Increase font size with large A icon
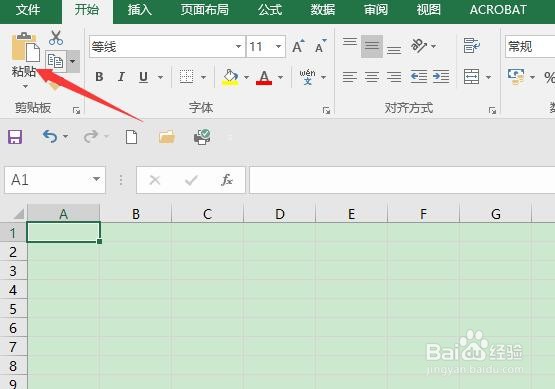555x389 pixels. click(x=298, y=46)
